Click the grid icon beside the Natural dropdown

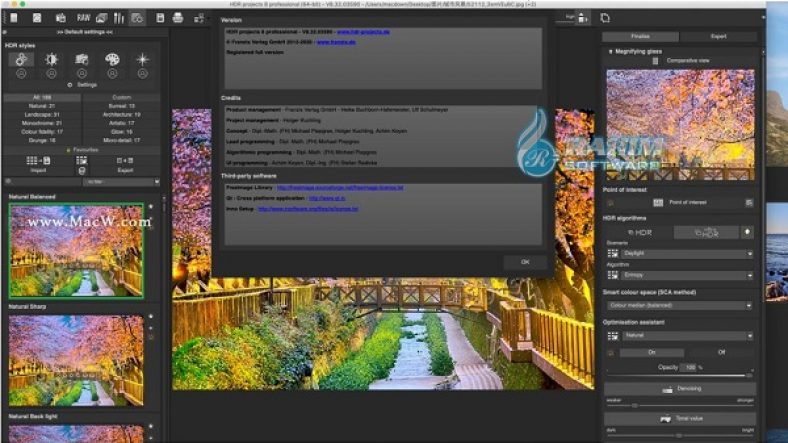tap(613, 336)
